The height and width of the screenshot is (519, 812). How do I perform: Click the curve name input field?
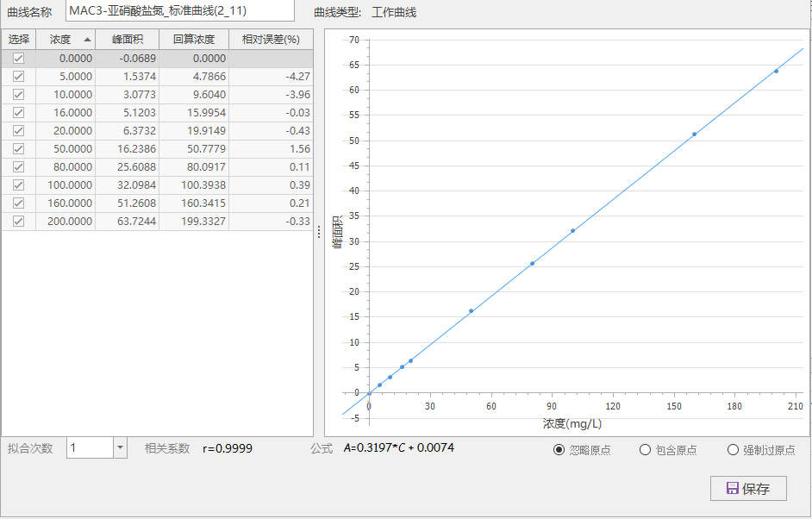pyautogui.click(x=179, y=11)
